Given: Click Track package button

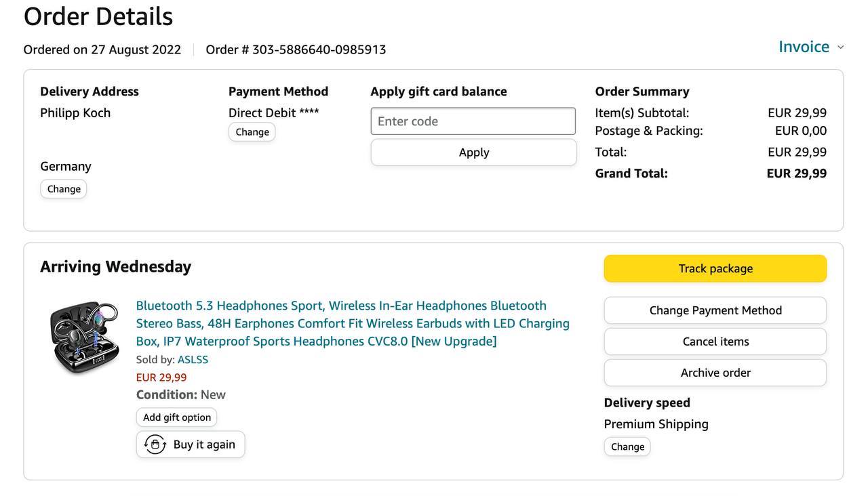Looking at the screenshot, I should (x=715, y=268).
